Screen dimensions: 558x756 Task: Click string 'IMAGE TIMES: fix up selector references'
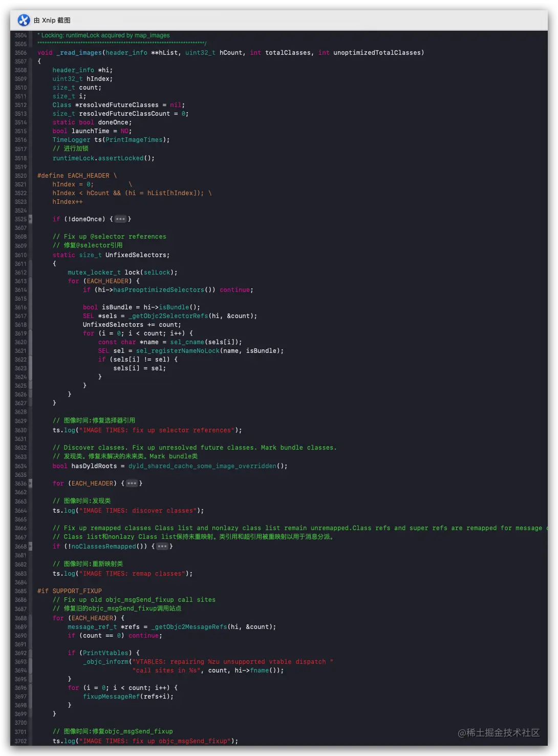coord(157,430)
